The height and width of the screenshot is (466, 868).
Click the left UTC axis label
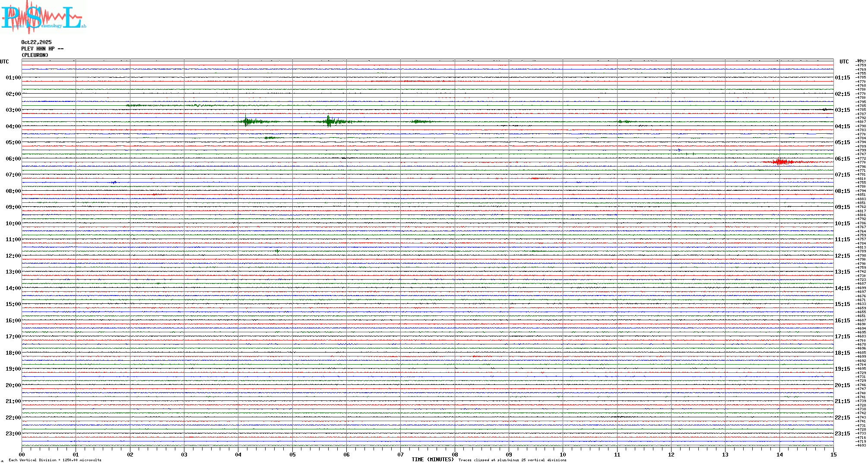click(4, 62)
